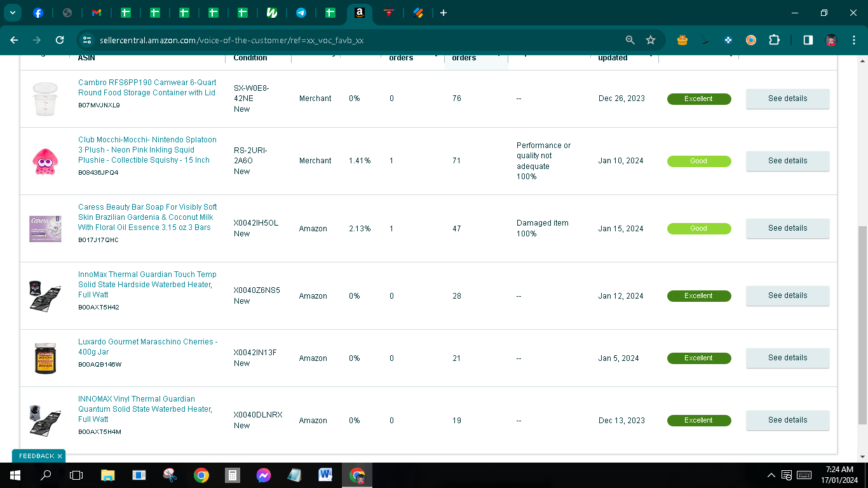This screenshot has height=488, width=868.
Task: Click the Luxardo cherries jar thumbnail
Action: click(x=45, y=358)
